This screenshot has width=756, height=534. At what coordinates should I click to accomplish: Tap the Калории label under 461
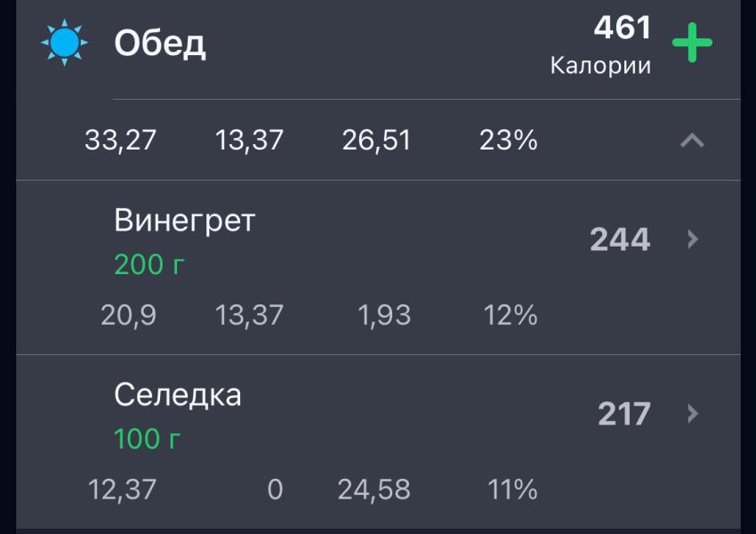pos(600,66)
